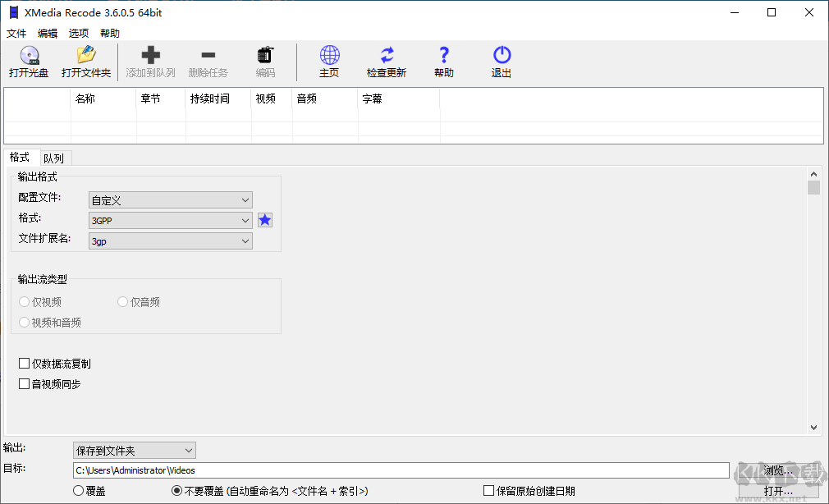Click the 目标 path input field
The height and width of the screenshot is (504, 829).
coord(401,470)
